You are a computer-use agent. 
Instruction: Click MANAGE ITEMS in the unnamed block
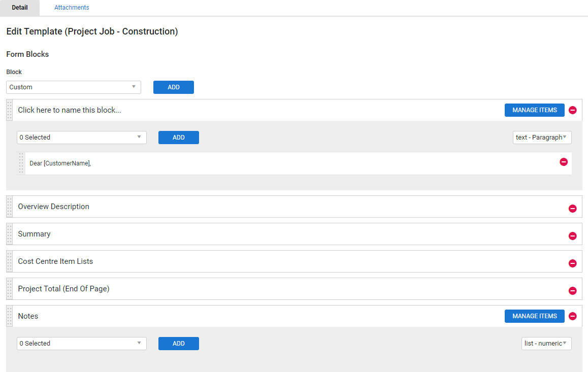[534, 110]
